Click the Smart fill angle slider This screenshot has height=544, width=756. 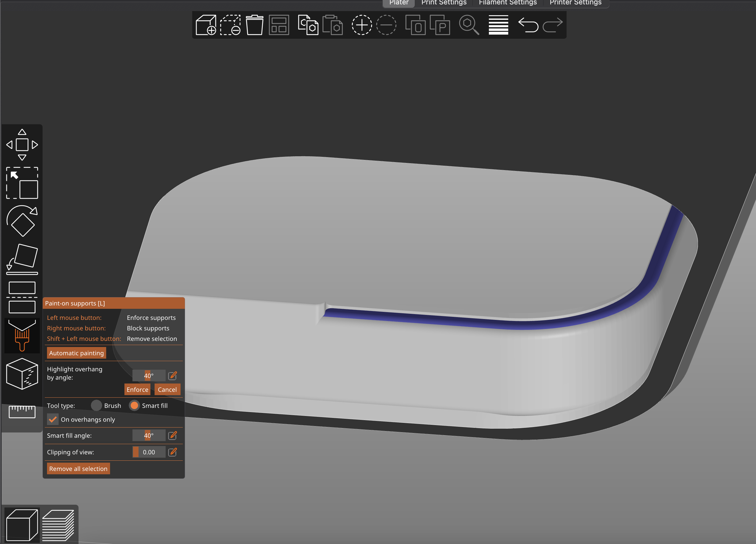149,435
